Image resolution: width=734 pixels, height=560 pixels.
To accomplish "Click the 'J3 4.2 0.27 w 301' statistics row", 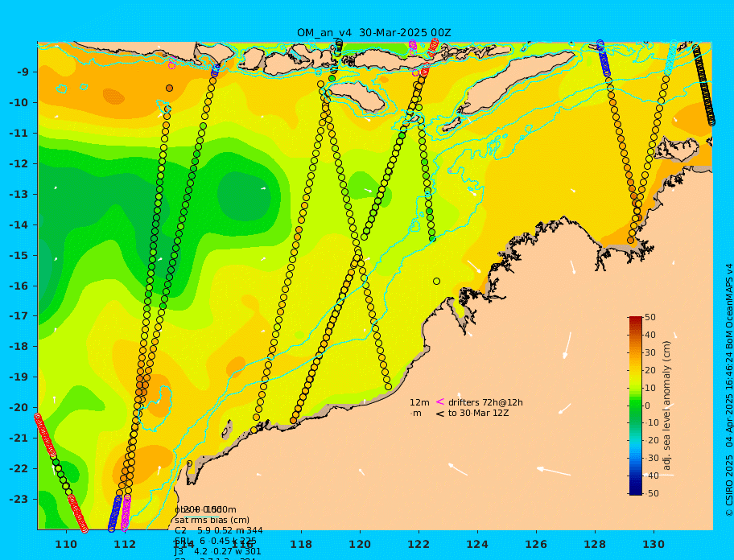I will (217, 552).
